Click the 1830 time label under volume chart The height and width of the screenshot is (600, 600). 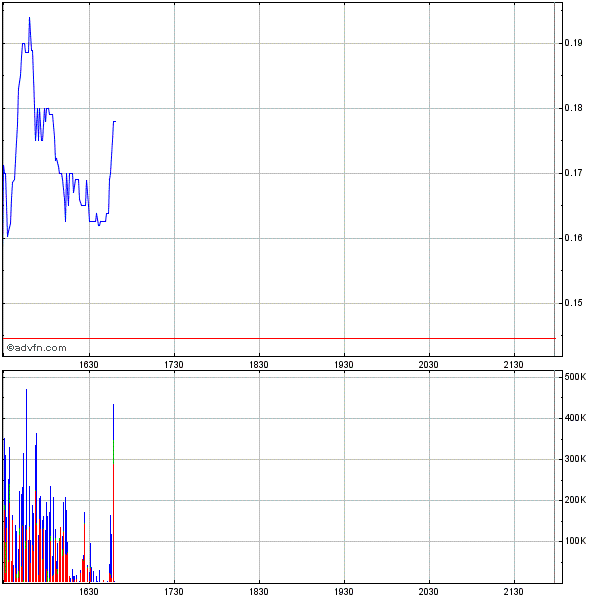(x=259, y=592)
